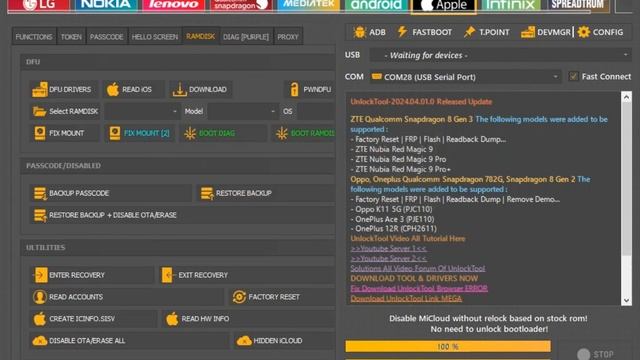Click the Fix Mount icon
The height and width of the screenshot is (360, 640).
(x=40, y=133)
